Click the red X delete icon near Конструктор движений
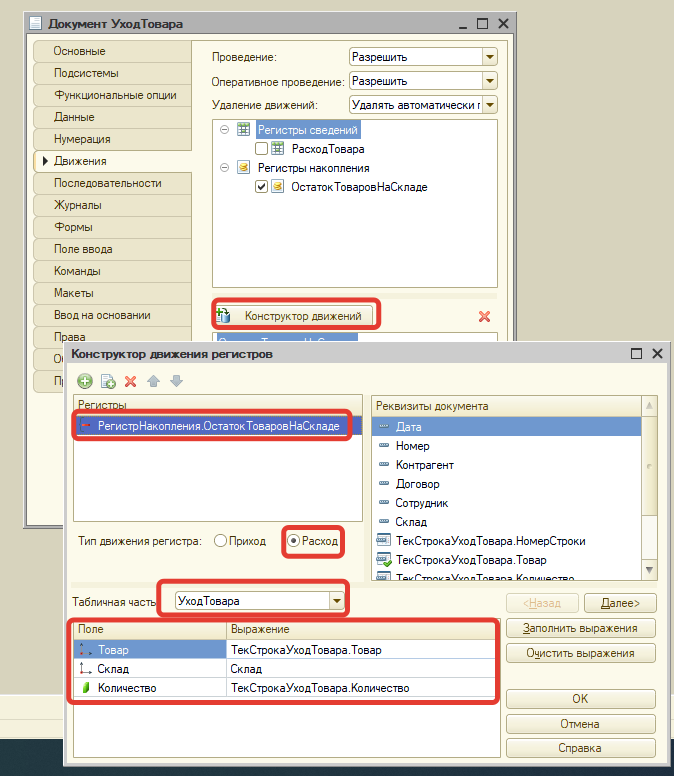The width and height of the screenshot is (674, 776). point(484,316)
